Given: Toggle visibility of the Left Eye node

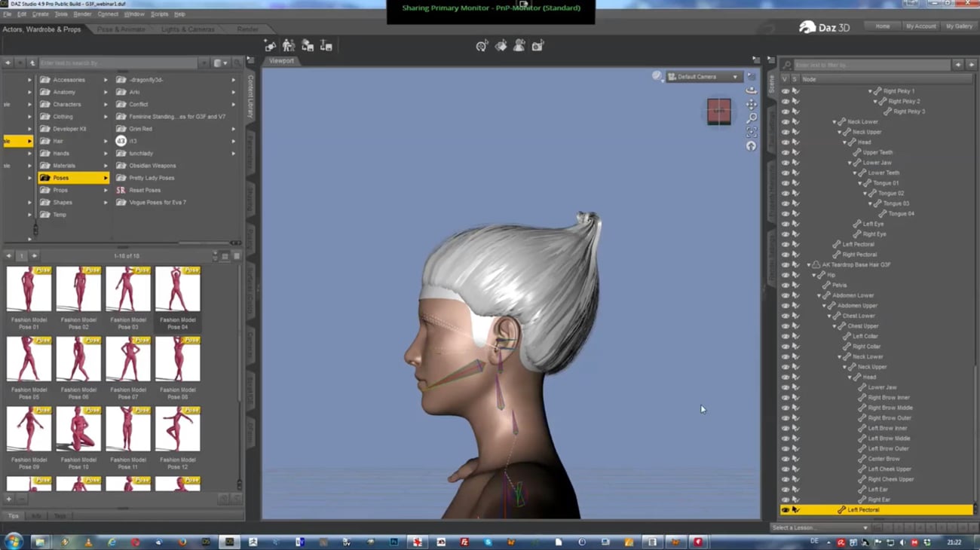Looking at the screenshot, I should 786,224.
